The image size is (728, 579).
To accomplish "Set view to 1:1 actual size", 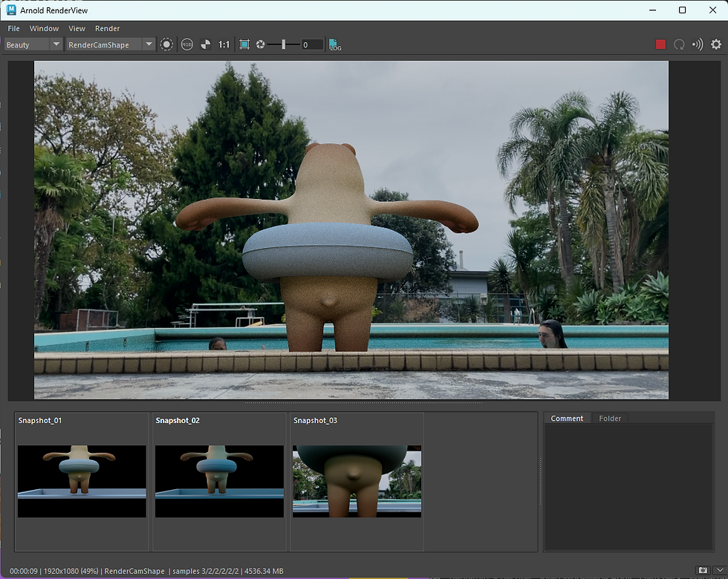I will pyautogui.click(x=224, y=45).
